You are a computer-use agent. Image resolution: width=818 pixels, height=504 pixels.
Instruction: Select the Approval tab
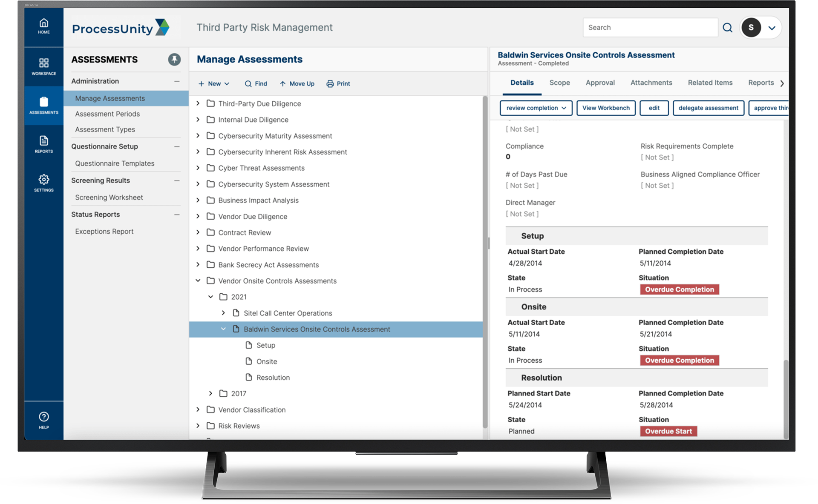point(601,82)
